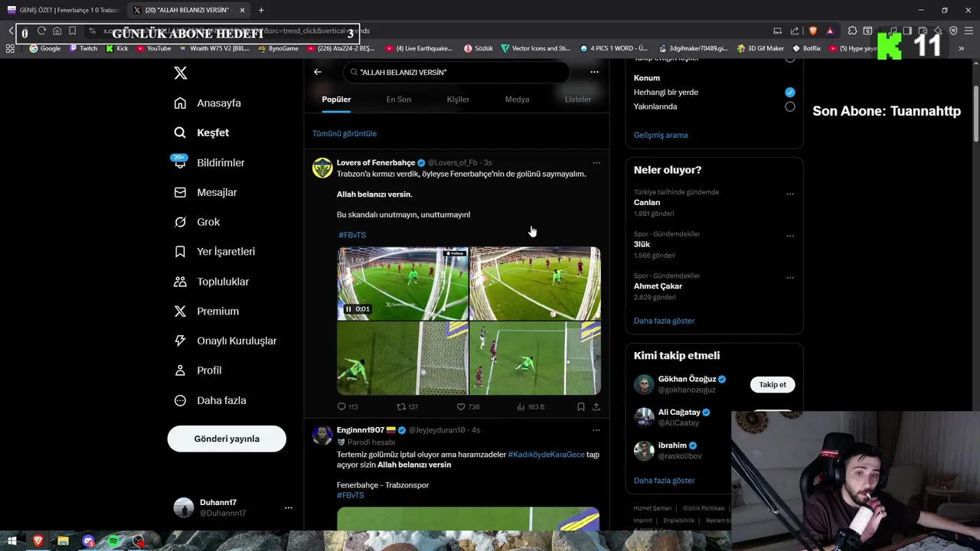The width and height of the screenshot is (980, 551).
Task: Open Onaylı Kuruluşlar page
Action: [225, 341]
